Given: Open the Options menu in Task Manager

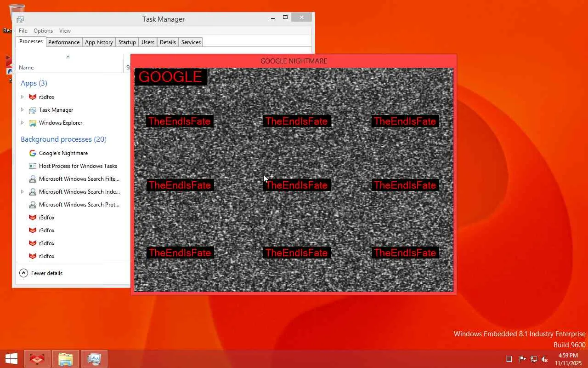Looking at the screenshot, I should pyautogui.click(x=43, y=31).
